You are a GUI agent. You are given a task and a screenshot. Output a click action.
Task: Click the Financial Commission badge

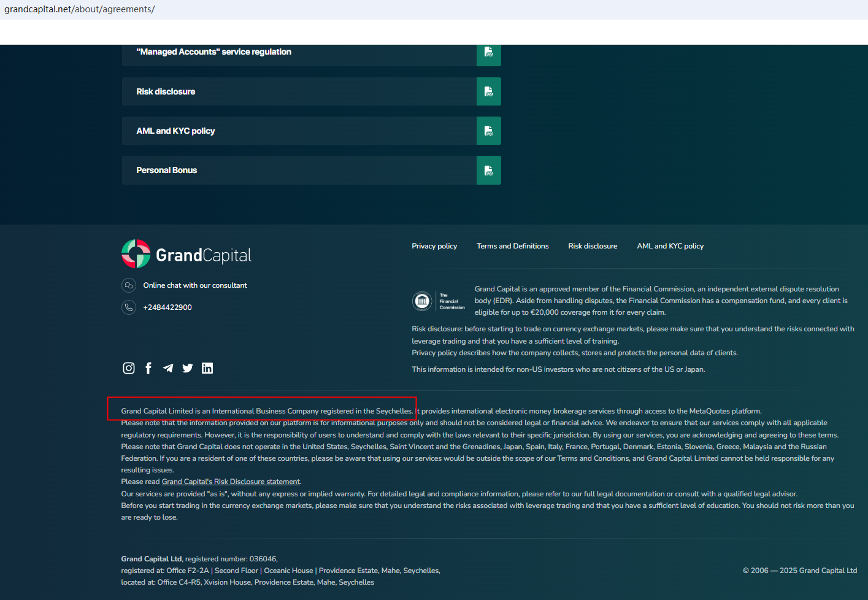439,301
